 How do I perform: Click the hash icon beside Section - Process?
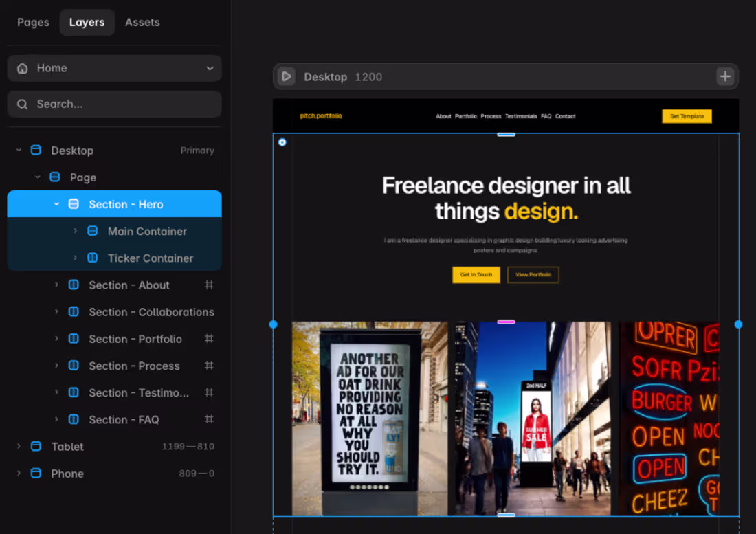click(209, 366)
